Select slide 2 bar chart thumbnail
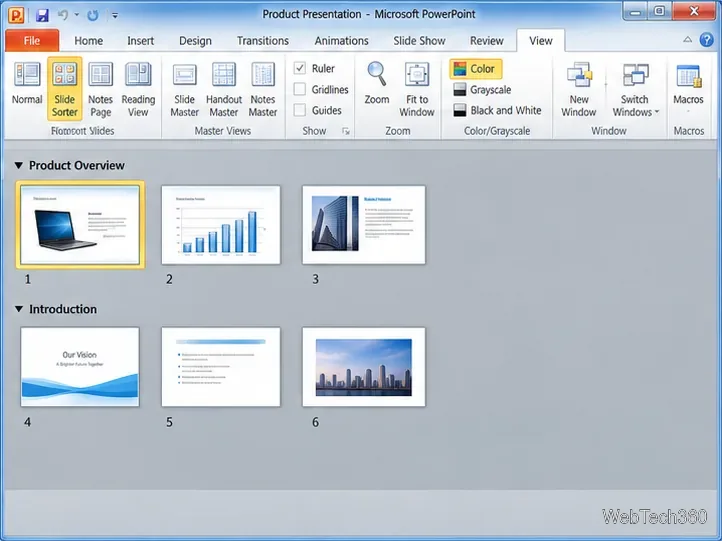The height and width of the screenshot is (541, 722). (221, 225)
